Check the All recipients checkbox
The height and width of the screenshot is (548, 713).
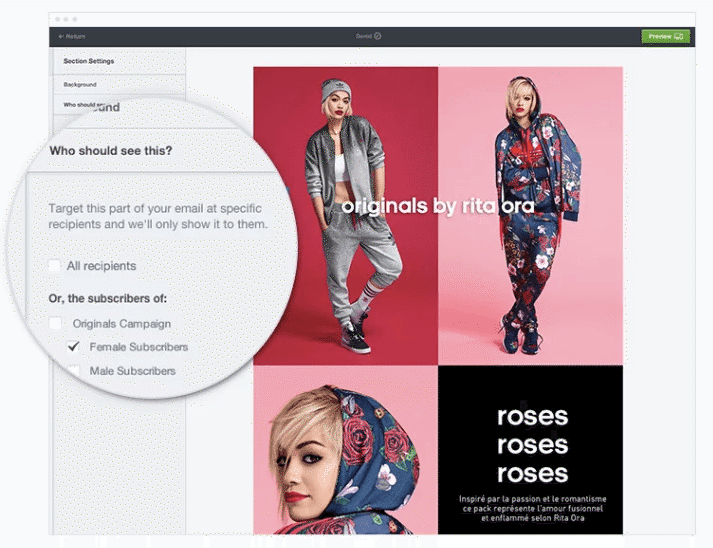pyautogui.click(x=54, y=265)
